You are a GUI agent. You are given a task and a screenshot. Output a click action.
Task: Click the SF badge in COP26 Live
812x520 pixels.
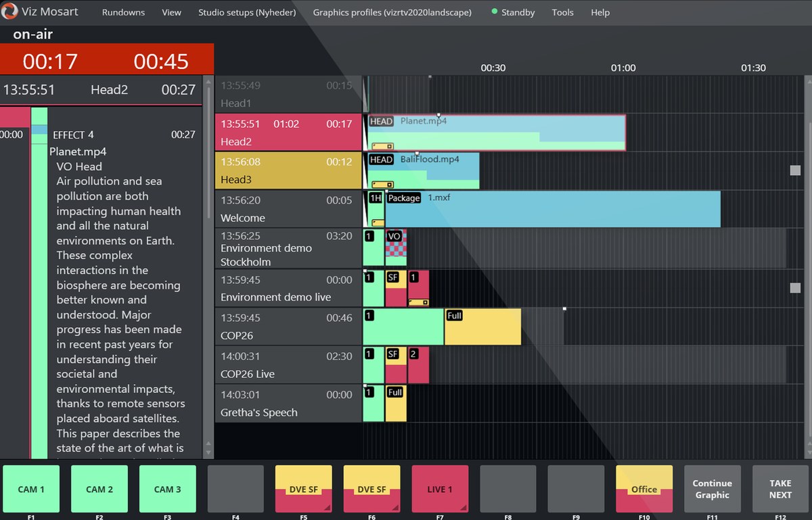coord(393,354)
